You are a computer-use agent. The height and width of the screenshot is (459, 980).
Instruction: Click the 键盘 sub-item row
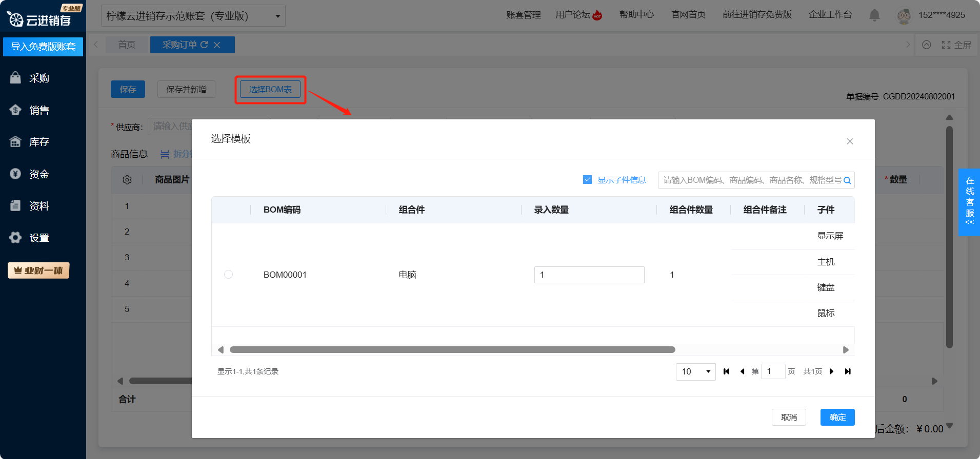coord(826,287)
